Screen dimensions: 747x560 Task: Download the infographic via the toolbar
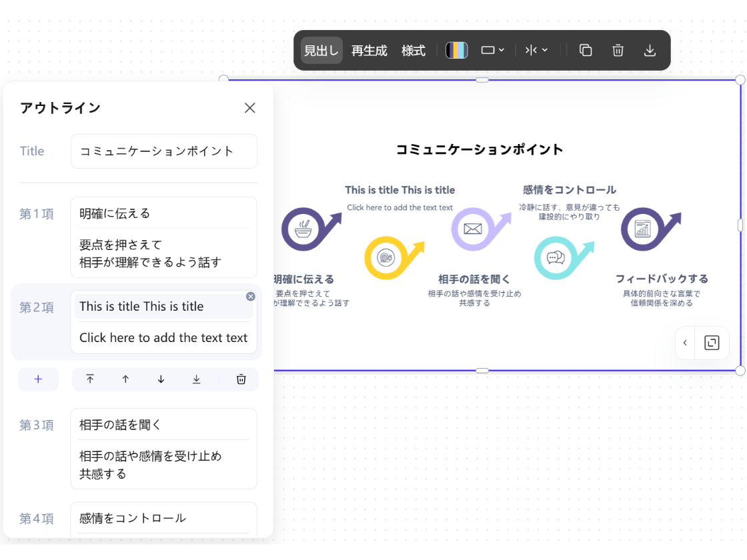coord(650,50)
